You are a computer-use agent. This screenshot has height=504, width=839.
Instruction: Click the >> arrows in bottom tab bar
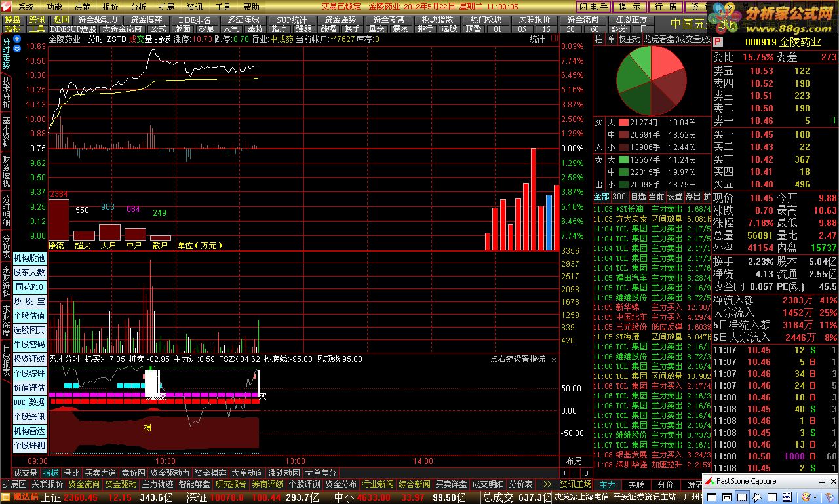[x=547, y=484]
